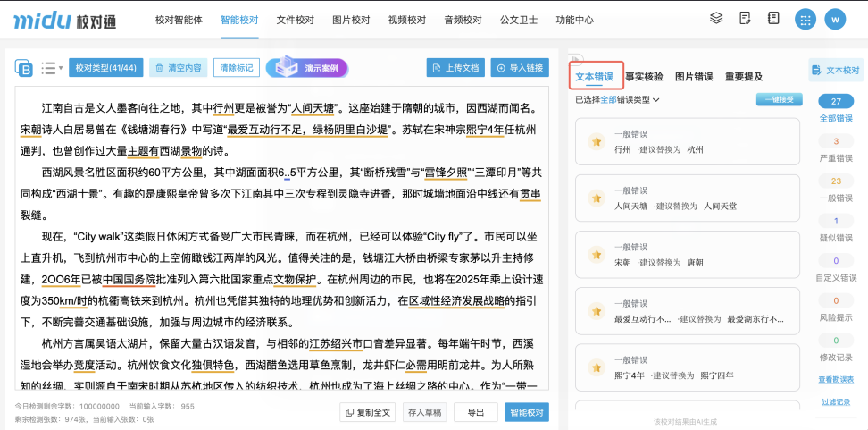Filter by 全部错误 count 27
Viewport: 868px width, 430px height.
[x=836, y=108]
